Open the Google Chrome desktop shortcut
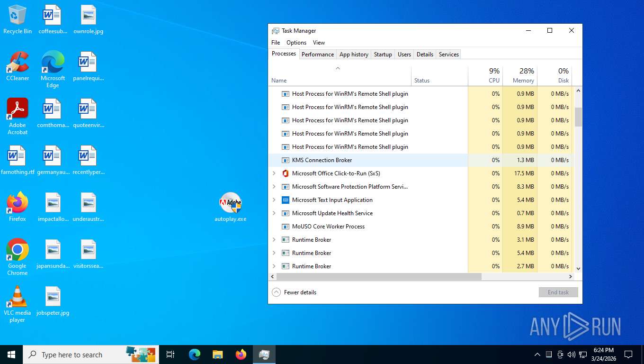 click(x=18, y=257)
